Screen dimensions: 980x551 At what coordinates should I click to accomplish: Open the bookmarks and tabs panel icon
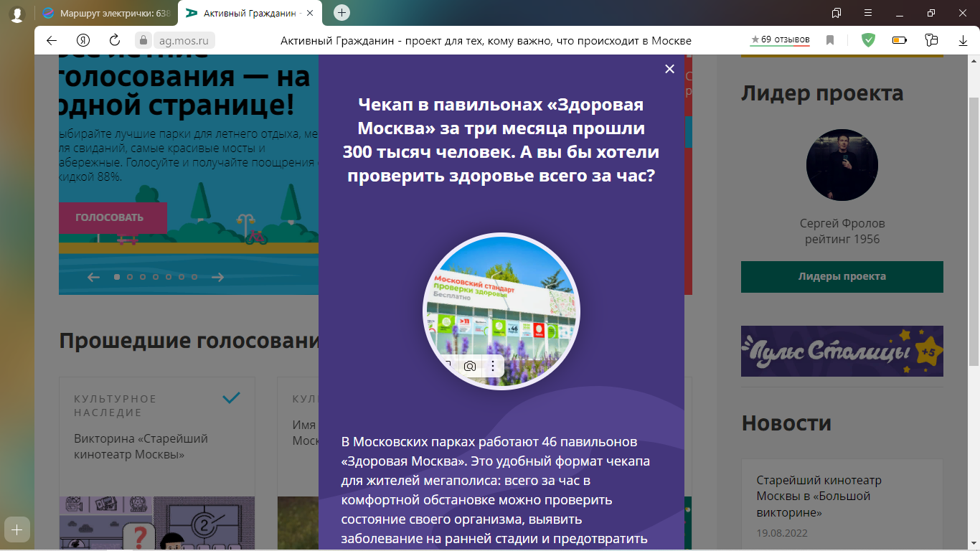(x=837, y=13)
